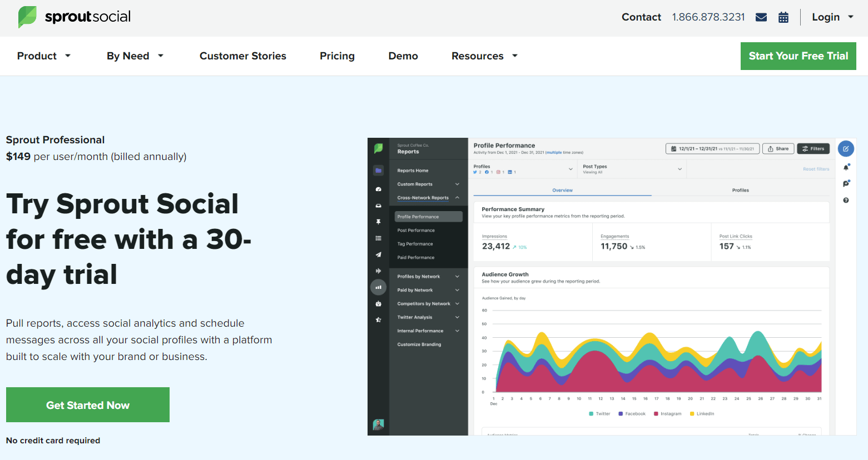Click the Instagram icon under Profiles

click(x=498, y=172)
